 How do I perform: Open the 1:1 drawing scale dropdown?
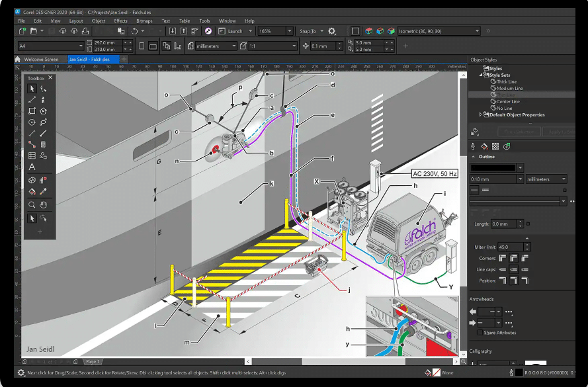pyautogui.click(x=294, y=46)
